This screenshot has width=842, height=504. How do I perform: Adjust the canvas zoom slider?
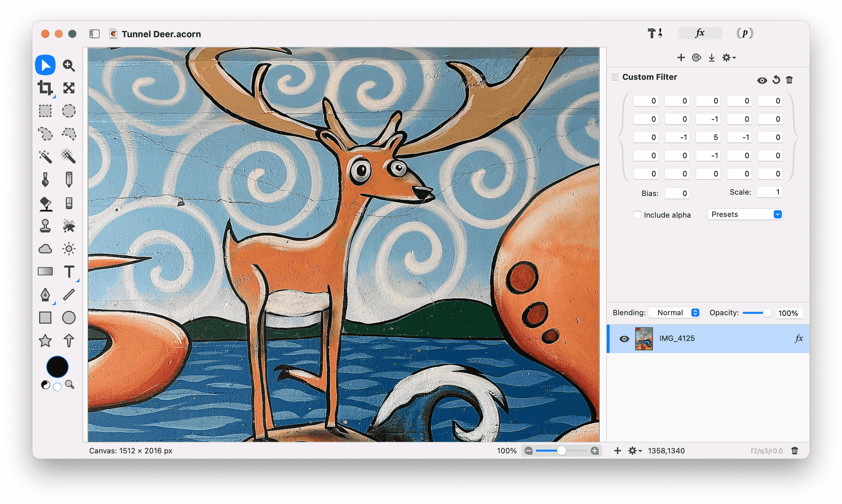click(x=561, y=451)
